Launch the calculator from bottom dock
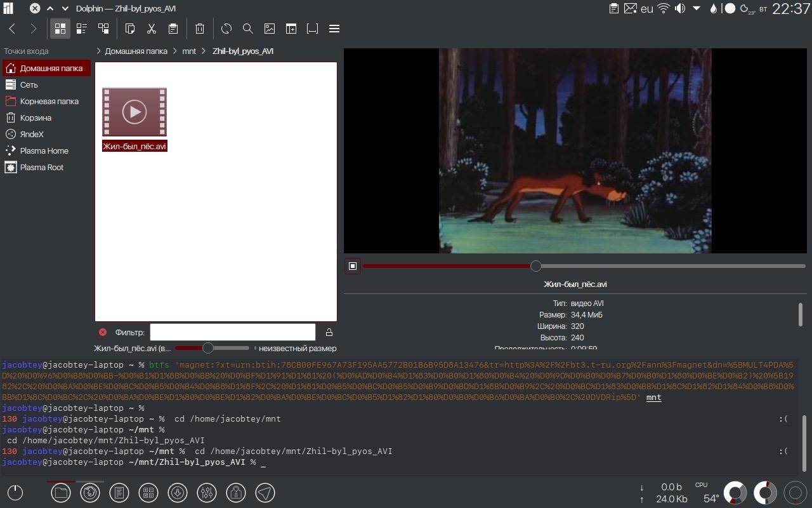The height and width of the screenshot is (508, 812). [148, 492]
